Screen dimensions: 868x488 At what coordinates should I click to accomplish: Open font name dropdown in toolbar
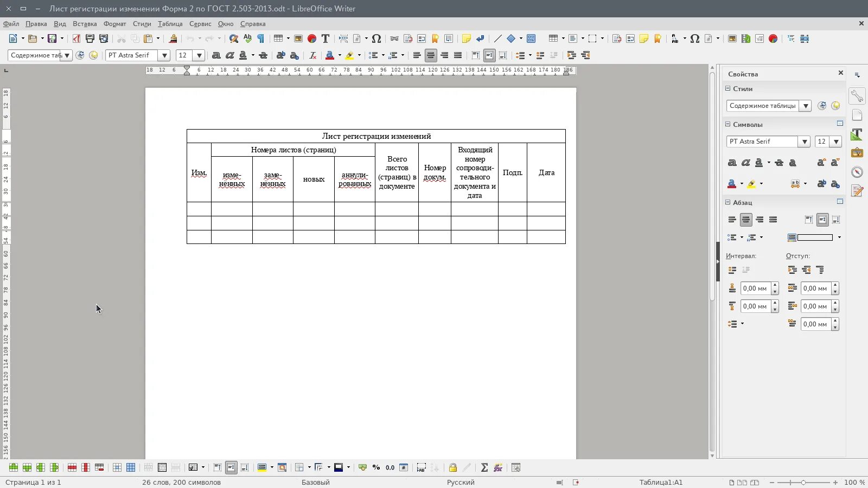(x=164, y=55)
